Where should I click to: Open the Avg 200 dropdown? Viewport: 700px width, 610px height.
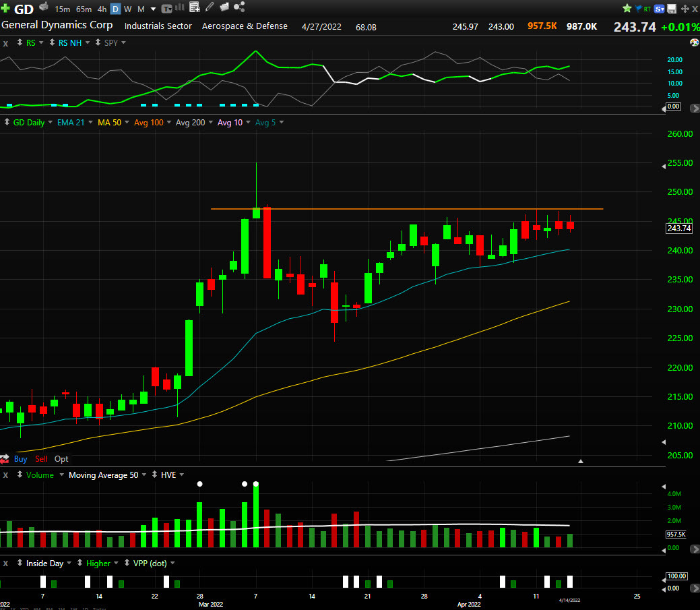coord(211,122)
